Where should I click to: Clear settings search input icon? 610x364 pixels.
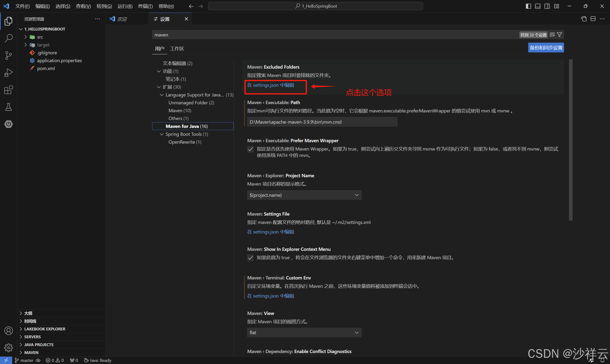552,35
